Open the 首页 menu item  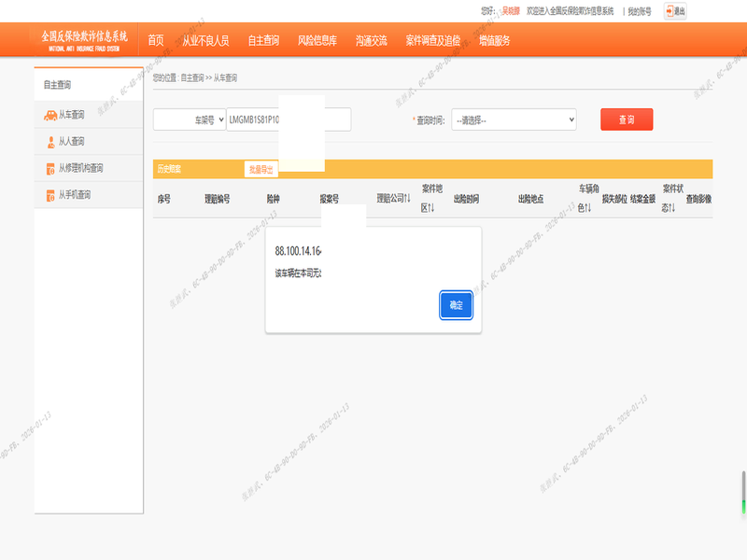tap(156, 40)
